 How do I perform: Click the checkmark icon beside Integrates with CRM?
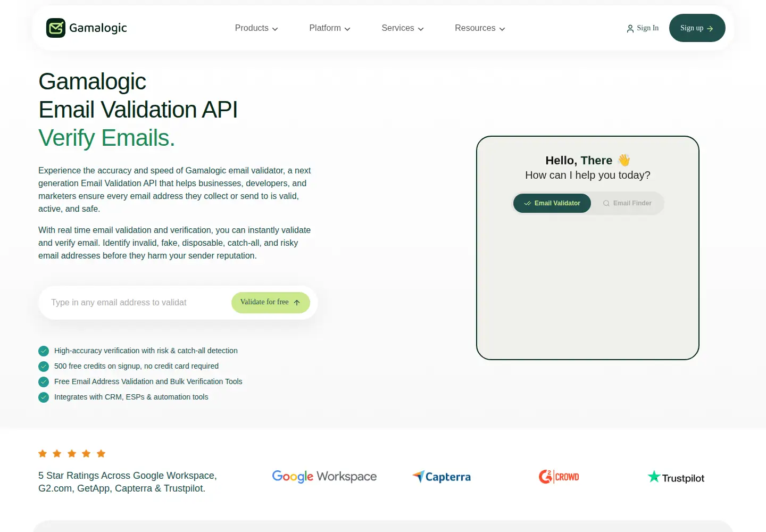click(x=44, y=397)
